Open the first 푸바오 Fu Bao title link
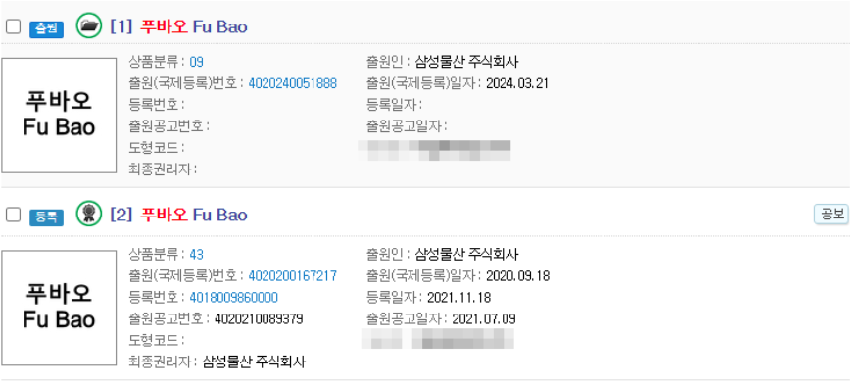Image resolution: width=868 pixels, height=386 pixels. [x=193, y=26]
